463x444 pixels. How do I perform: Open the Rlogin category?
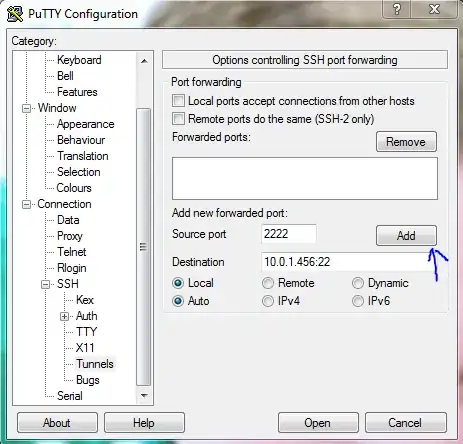(x=72, y=268)
